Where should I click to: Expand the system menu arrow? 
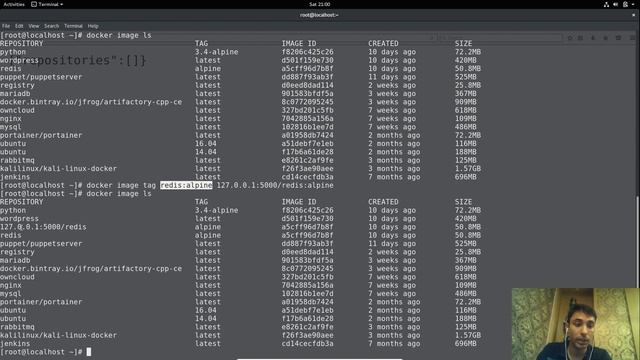pos(633,4)
